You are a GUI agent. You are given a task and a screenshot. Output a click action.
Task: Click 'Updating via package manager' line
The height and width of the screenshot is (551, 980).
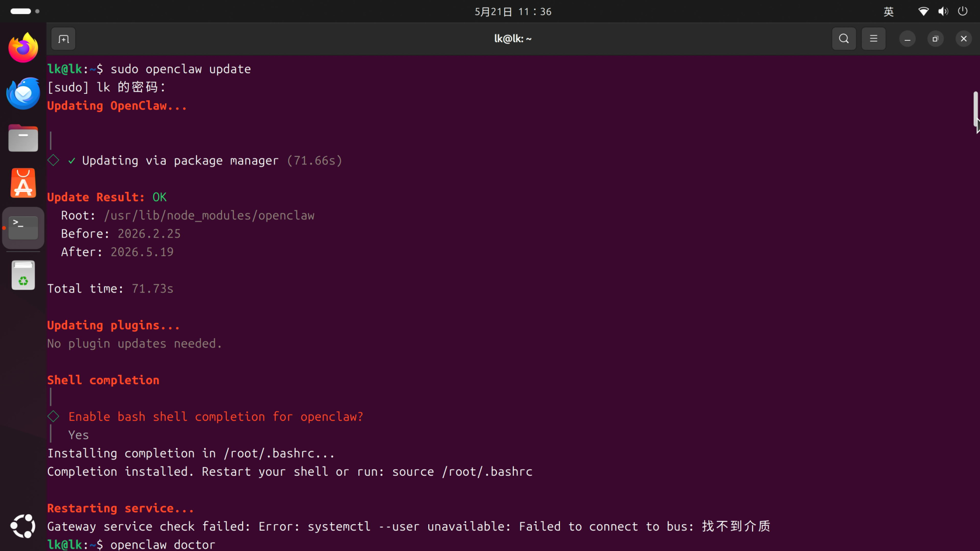tap(180, 160)
